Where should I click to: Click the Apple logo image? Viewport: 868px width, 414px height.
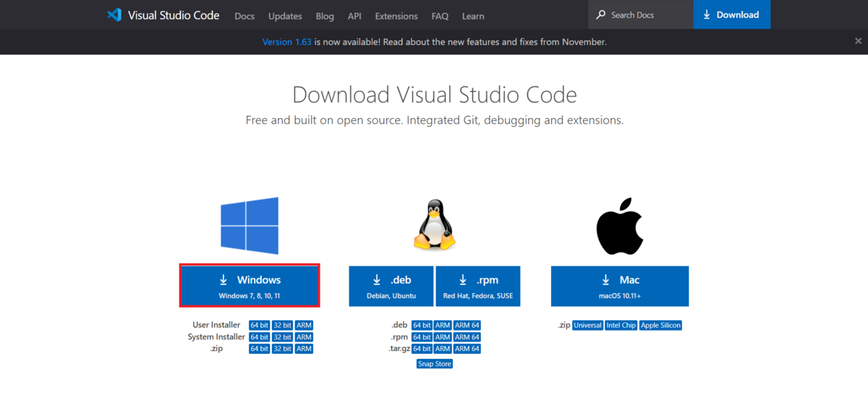click(x=620, y=224)
